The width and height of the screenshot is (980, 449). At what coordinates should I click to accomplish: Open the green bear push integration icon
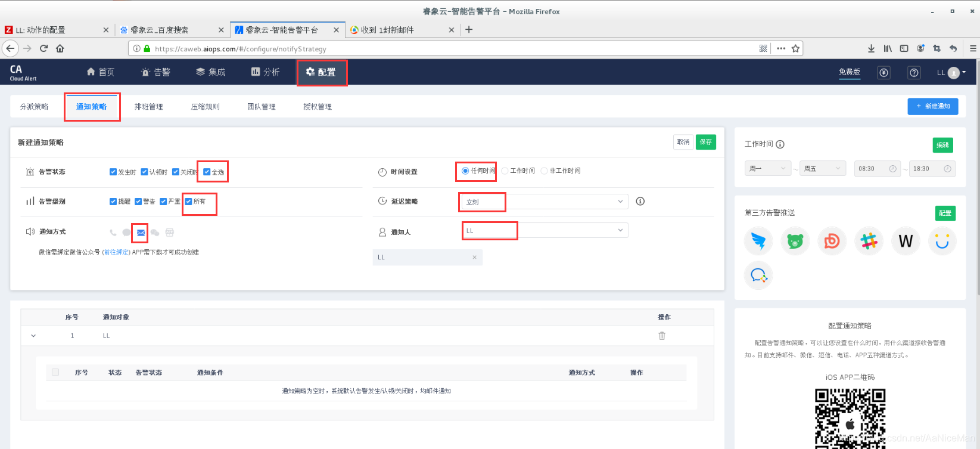[795, 241]
